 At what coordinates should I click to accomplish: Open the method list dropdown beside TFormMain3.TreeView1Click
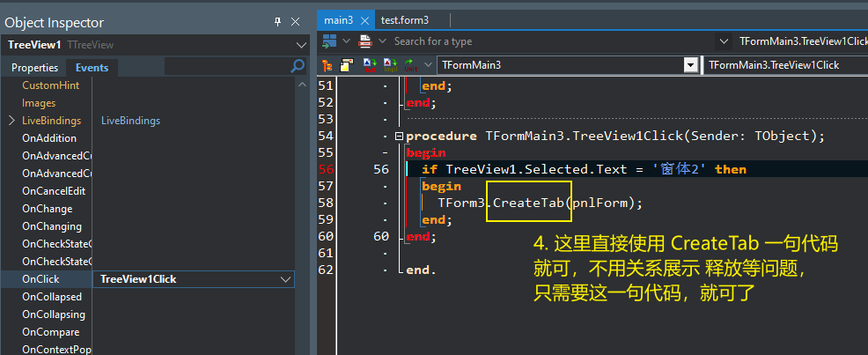point(723,41)
